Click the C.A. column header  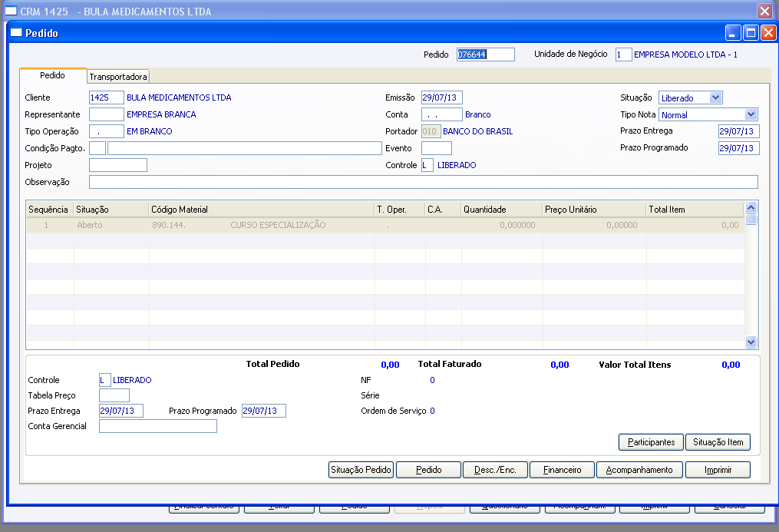pyautogui.click(x=443, y=209)
